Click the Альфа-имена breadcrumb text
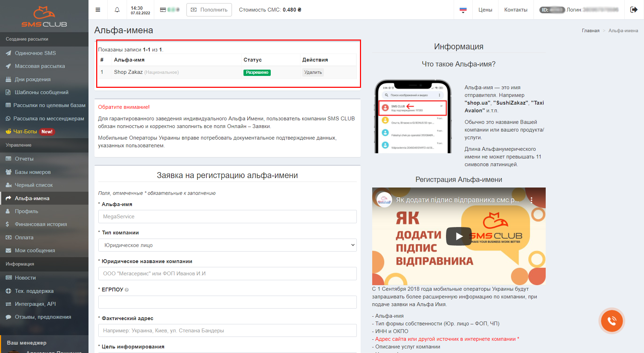Image resolution: width=644 pixels, height=353 pixels. point(623,31)
